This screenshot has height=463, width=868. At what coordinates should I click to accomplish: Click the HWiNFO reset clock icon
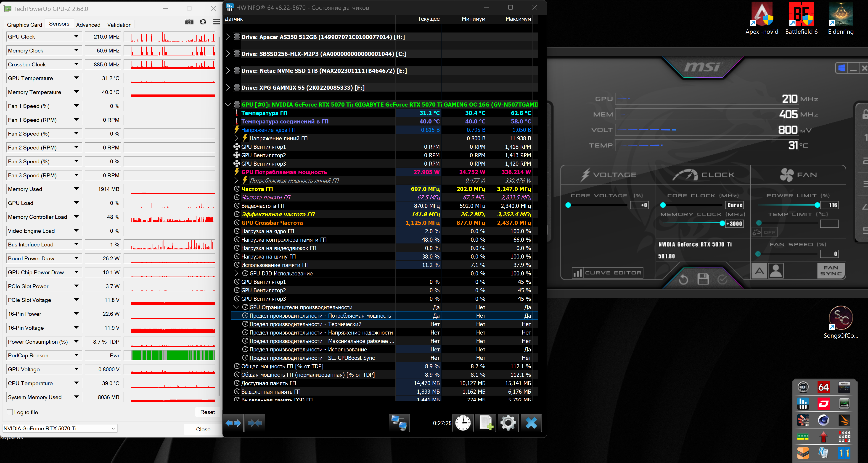[x=463, y=423]
